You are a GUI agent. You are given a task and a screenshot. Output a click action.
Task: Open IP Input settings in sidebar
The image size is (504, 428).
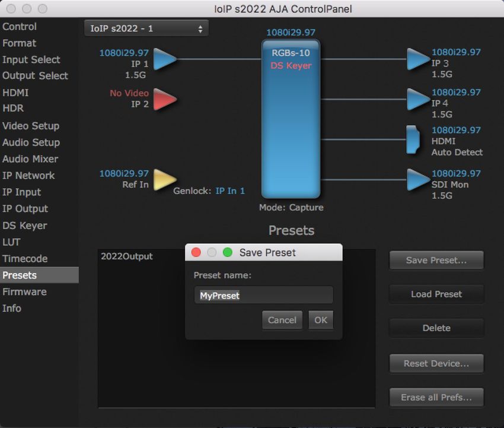click(x=22, y=192)
